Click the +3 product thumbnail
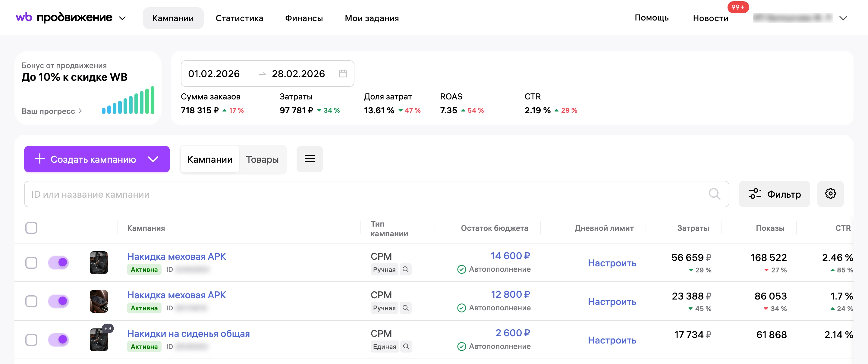The height and width of the screenshot is (364, 868). pos(99,340)
